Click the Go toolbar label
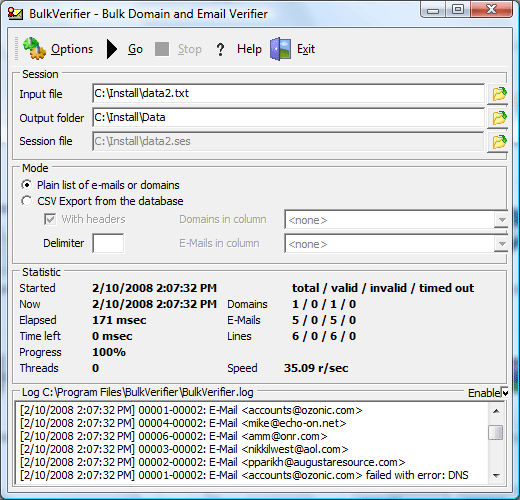 point(135,49)
